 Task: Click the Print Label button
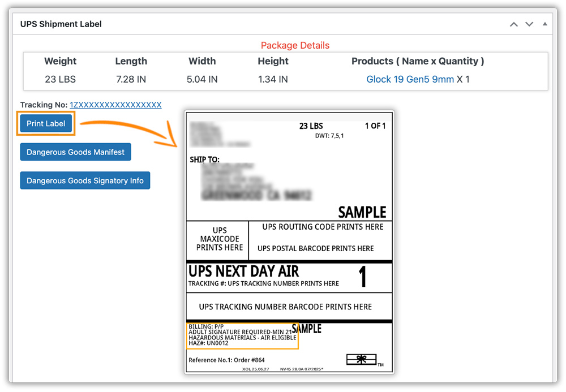[46, 123]
